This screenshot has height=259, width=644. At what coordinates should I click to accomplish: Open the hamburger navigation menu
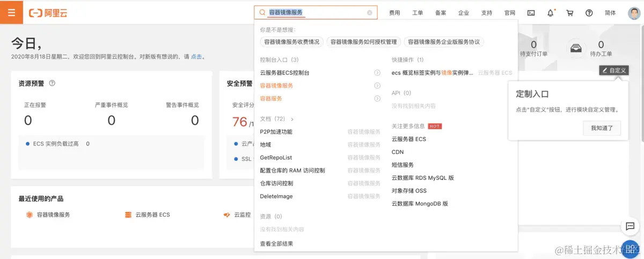tap(11, 12)
